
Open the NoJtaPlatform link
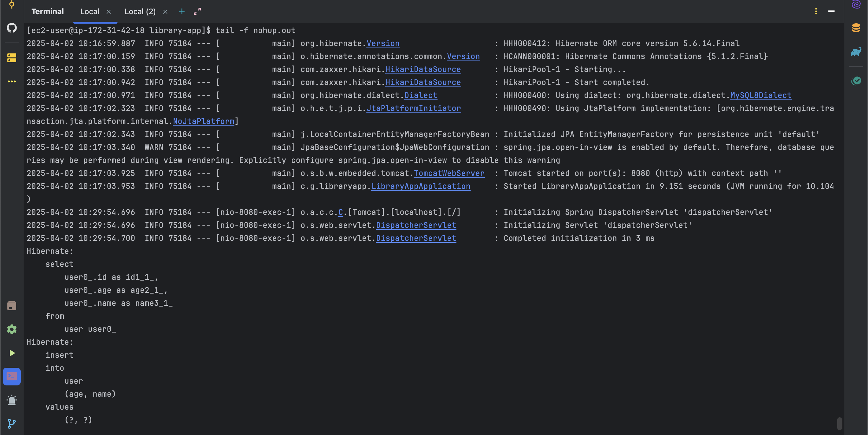pyautogui.click(x=203, y=121)
